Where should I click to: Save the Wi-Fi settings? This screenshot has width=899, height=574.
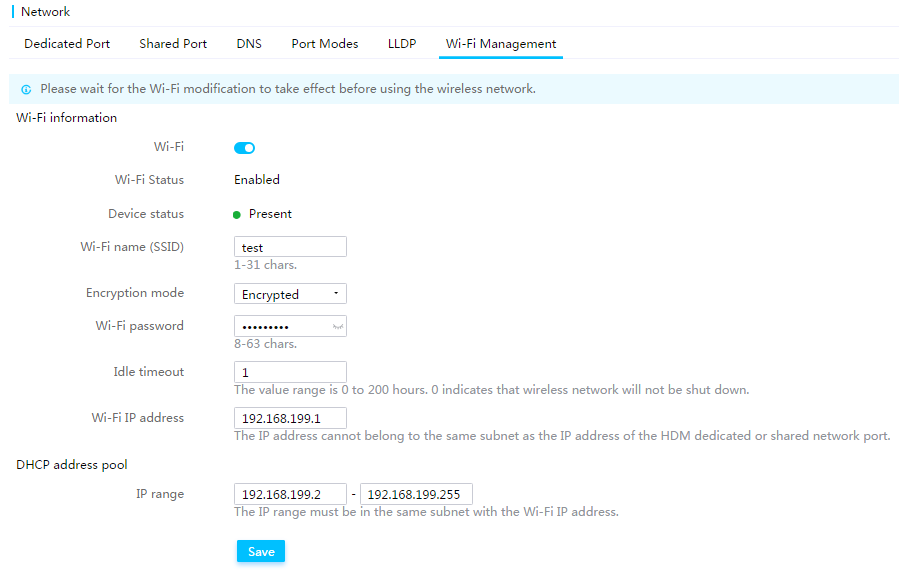pyautogui.click(x=261, y=552)
